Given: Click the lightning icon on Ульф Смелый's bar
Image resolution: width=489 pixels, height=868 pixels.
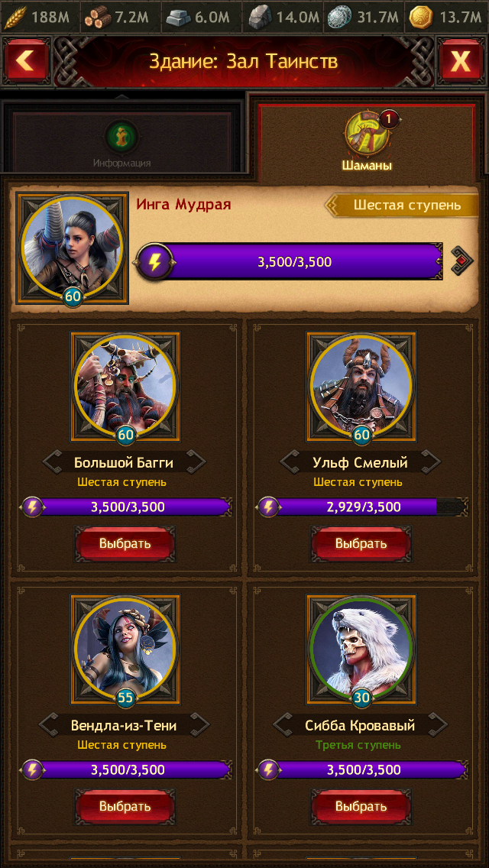Looking at the screenshot, I should coord(268,507).
